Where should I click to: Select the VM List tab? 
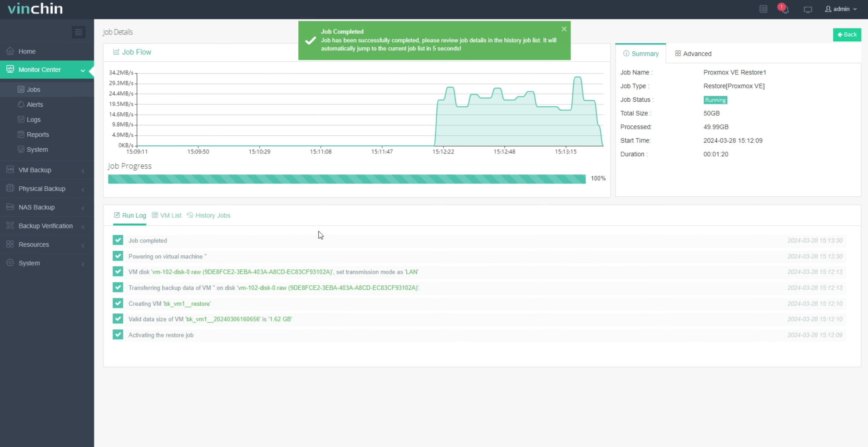click(x=167, y=215)
